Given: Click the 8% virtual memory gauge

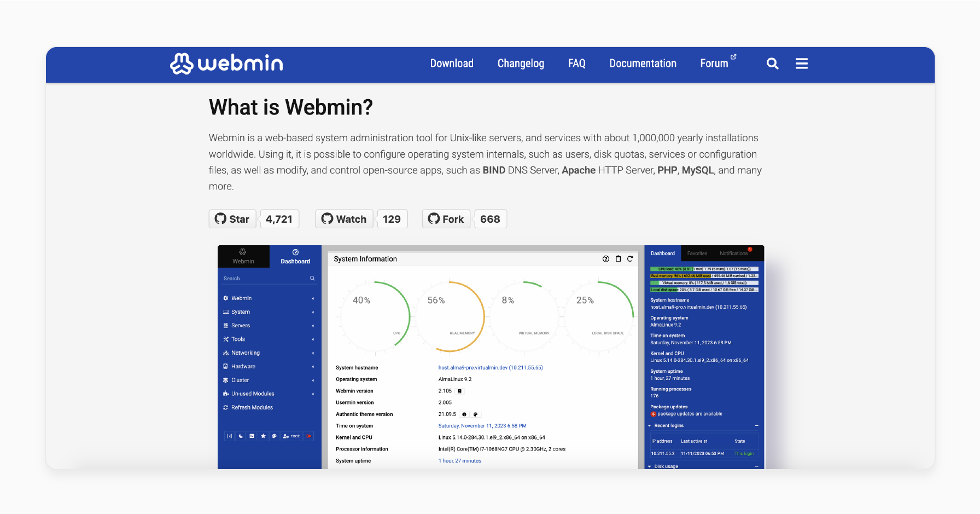Looking at the screenshot, I should pos(524,316).
